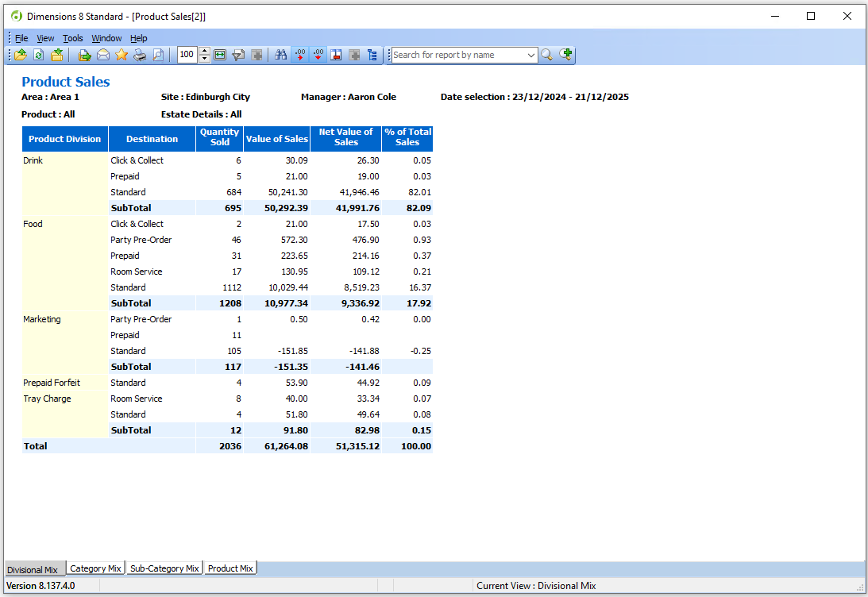The width and height of the screenshot is (868, 597).
Task: Click the Product Division column header
Action: [65, 139]
